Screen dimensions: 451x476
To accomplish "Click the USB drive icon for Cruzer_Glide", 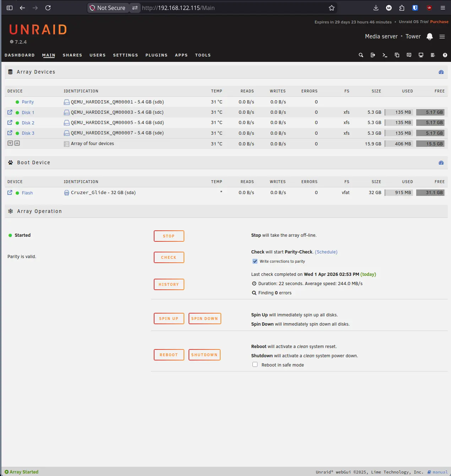I will tap(66, 193).
